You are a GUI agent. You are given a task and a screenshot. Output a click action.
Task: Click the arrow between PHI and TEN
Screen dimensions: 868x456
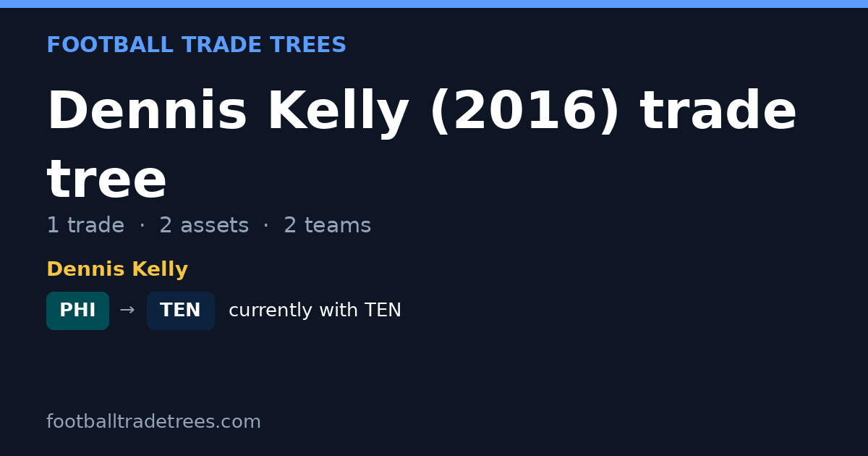(x=127, y=311)
